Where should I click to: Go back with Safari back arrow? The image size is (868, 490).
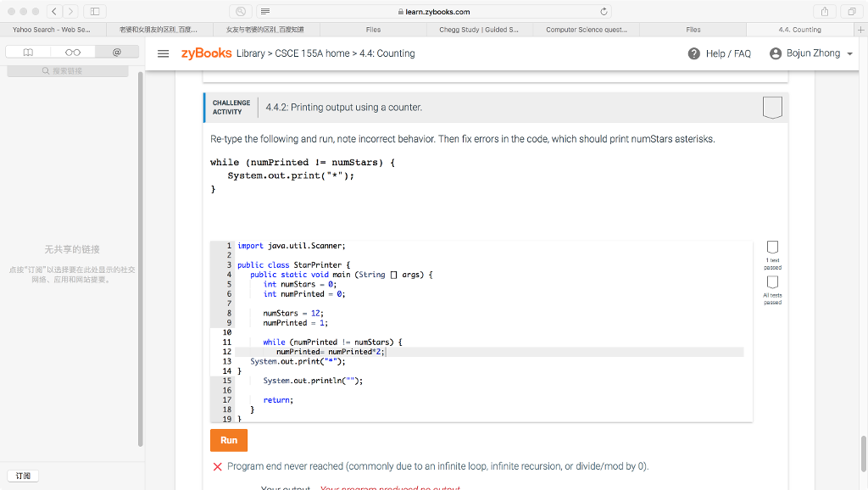(x=54, y=11)
